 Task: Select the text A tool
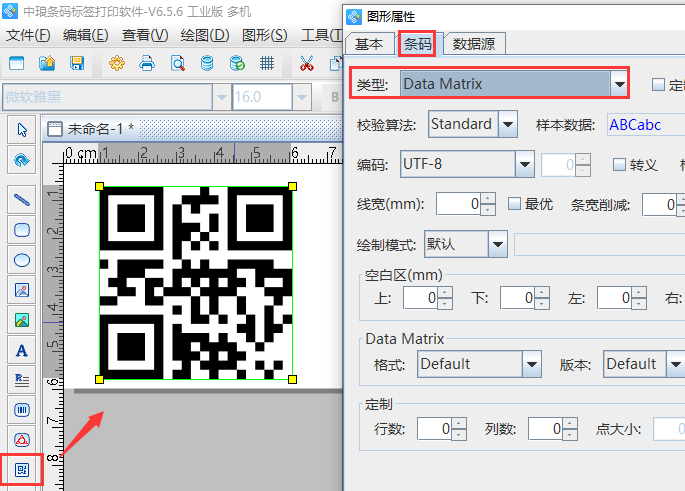point(22,350)
